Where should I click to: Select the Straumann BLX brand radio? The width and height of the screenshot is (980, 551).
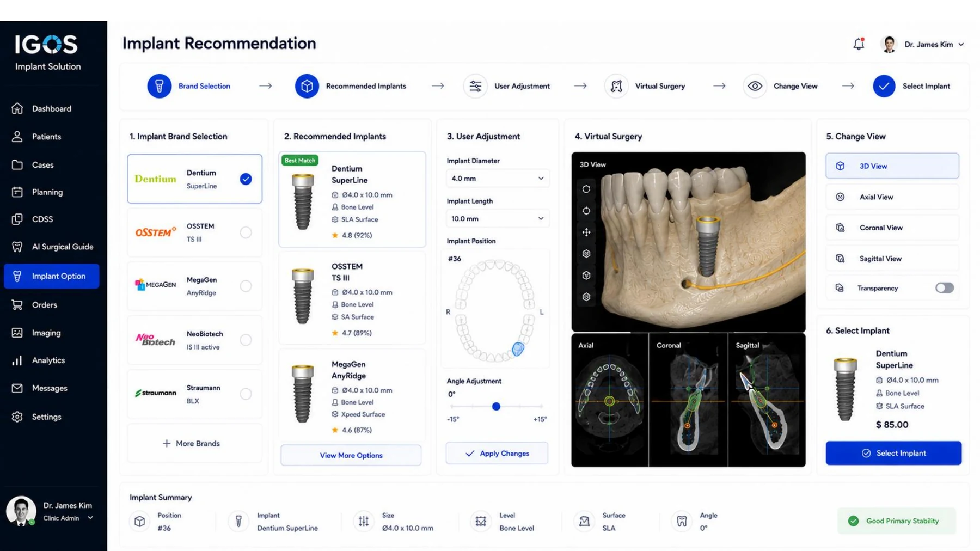[x=246, y=394]
